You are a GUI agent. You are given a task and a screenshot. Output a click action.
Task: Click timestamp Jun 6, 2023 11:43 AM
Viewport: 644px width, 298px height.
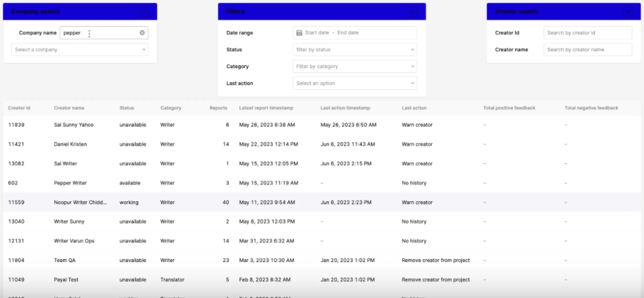click(347, 144)
